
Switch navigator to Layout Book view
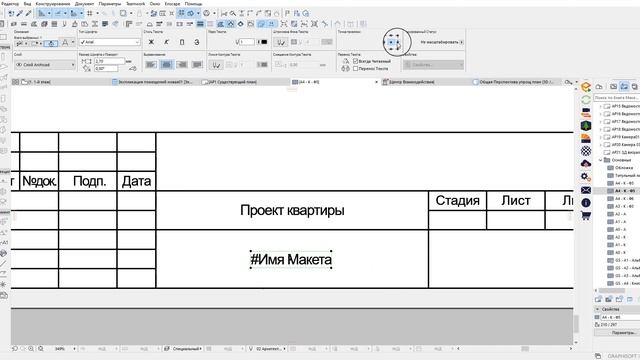[624, 87]
